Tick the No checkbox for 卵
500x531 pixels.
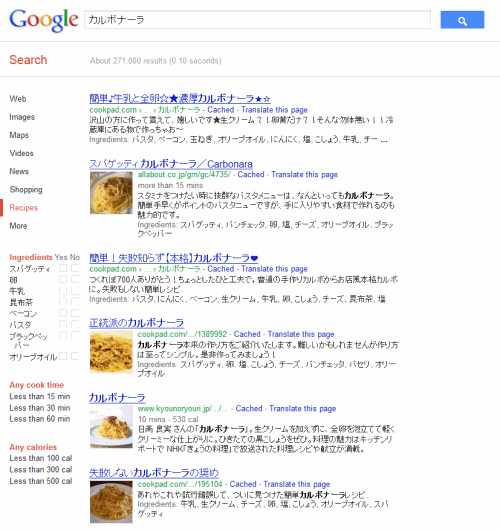click(75, 279)
